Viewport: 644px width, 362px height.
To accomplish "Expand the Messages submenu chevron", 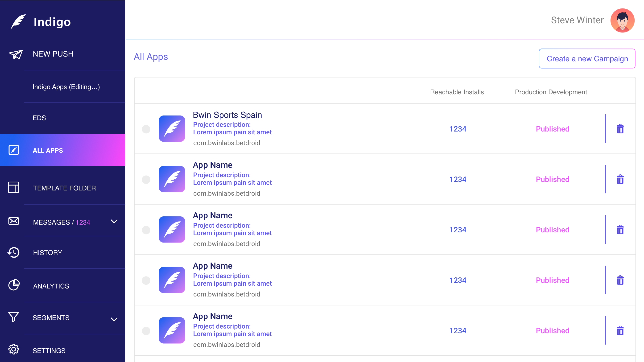I will coord(114,222).
